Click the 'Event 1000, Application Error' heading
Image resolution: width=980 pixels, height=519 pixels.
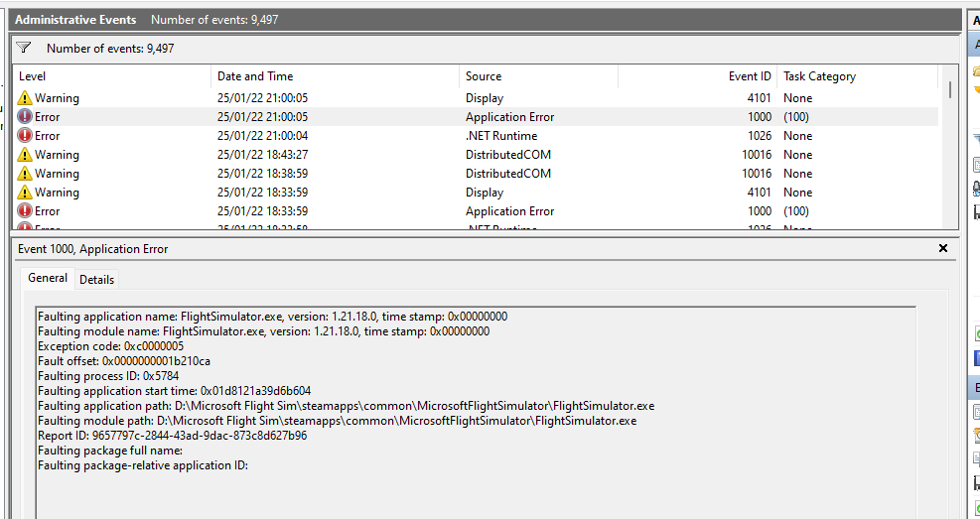(93, 248)
